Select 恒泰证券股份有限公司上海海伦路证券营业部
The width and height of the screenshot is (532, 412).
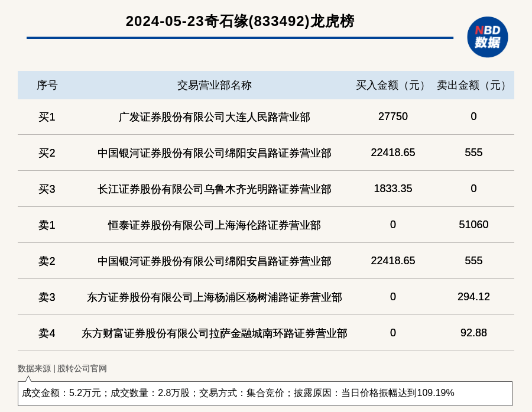pyautogui.click(x=214, y=225)
